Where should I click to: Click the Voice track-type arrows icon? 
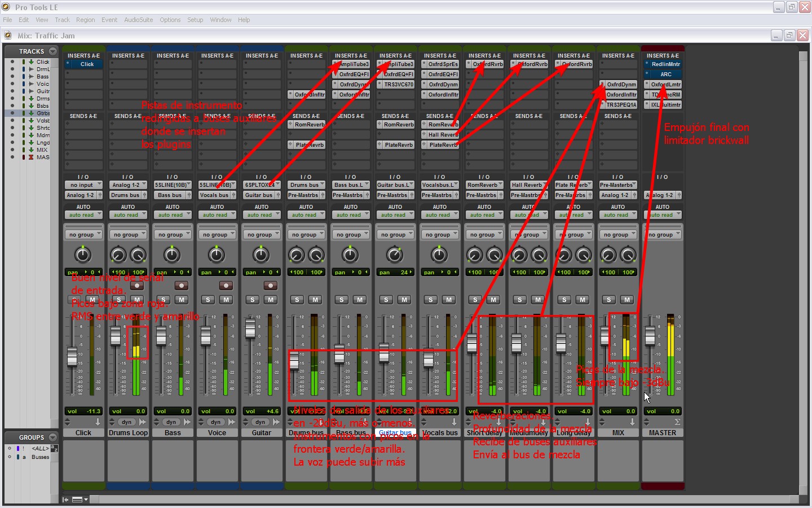pyautogui.click(x=232, y=422)
